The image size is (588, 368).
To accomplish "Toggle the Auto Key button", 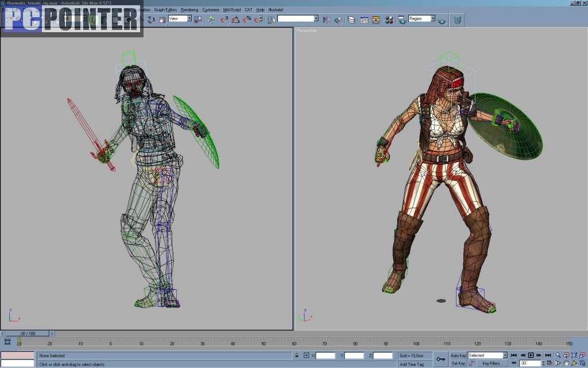I will 458,355.
